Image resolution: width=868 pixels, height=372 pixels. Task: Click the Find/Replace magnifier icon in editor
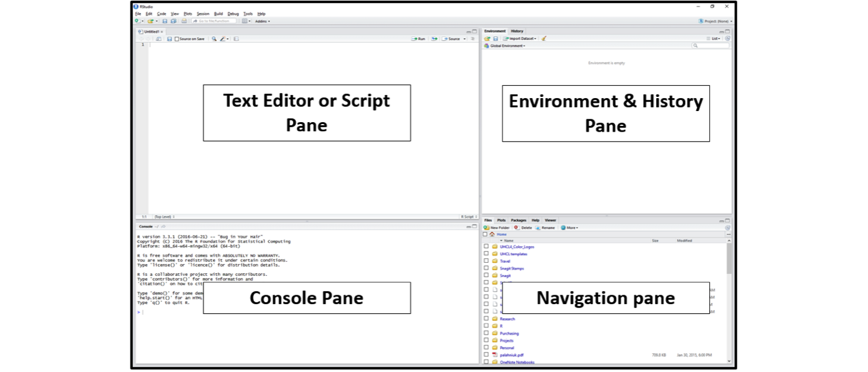tap(214, 39)
